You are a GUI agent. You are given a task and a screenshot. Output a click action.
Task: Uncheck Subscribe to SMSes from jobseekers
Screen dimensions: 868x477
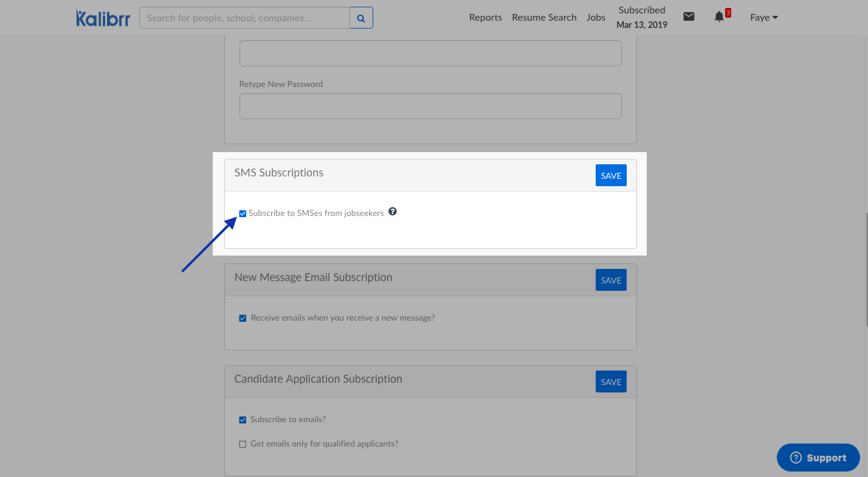243,214
